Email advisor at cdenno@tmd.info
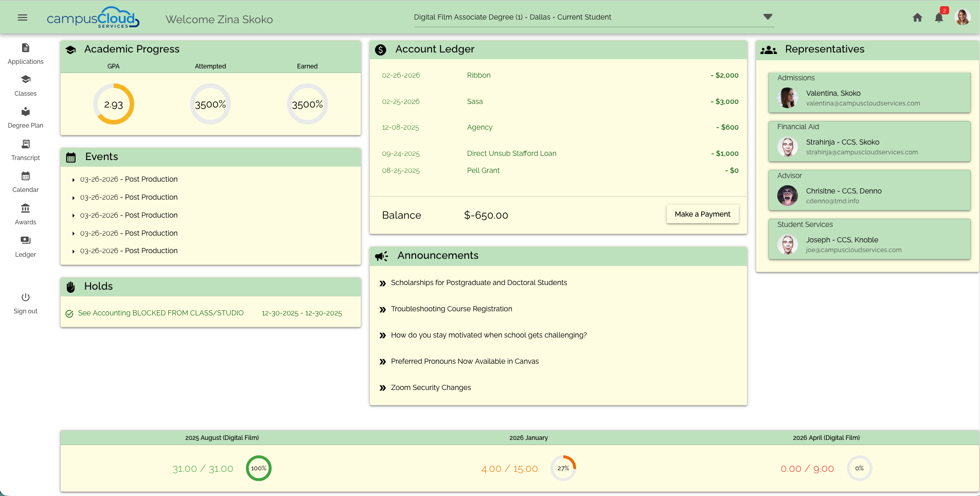 [831, 201]
